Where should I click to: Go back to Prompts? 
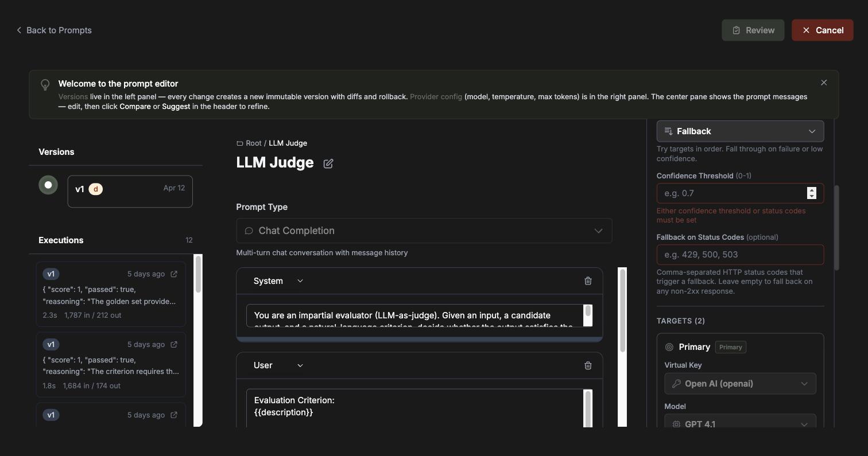point(54,30)
